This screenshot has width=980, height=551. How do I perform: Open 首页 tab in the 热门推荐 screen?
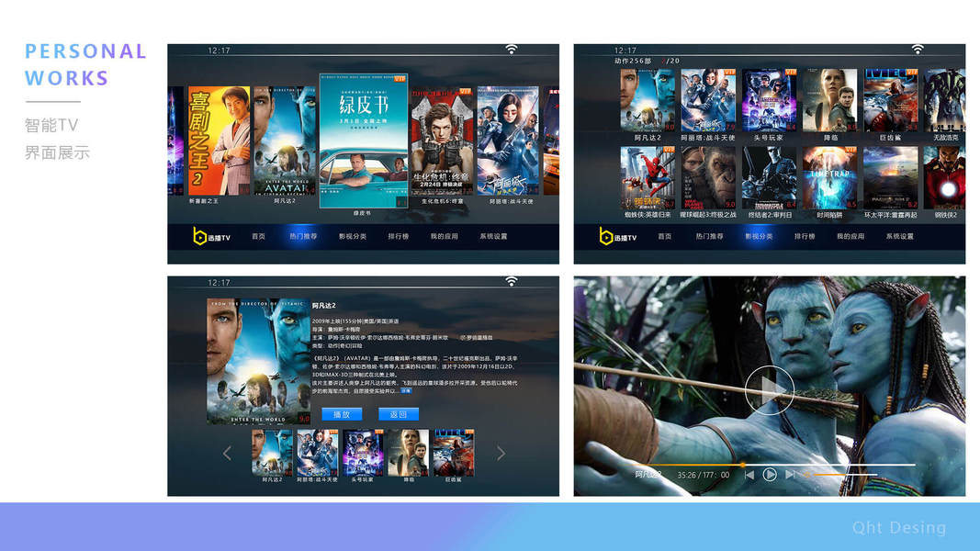tap(258, 236)
